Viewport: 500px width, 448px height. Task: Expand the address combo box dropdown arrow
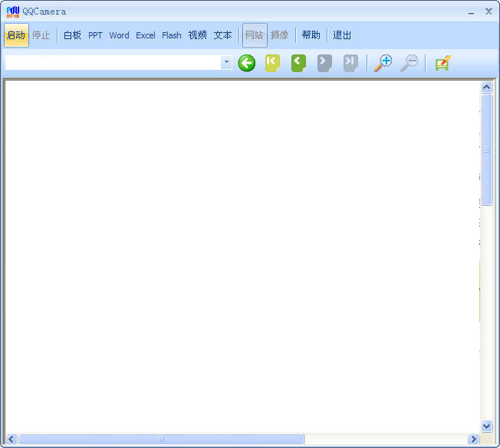pyautogui.click(x=226, y=62)
